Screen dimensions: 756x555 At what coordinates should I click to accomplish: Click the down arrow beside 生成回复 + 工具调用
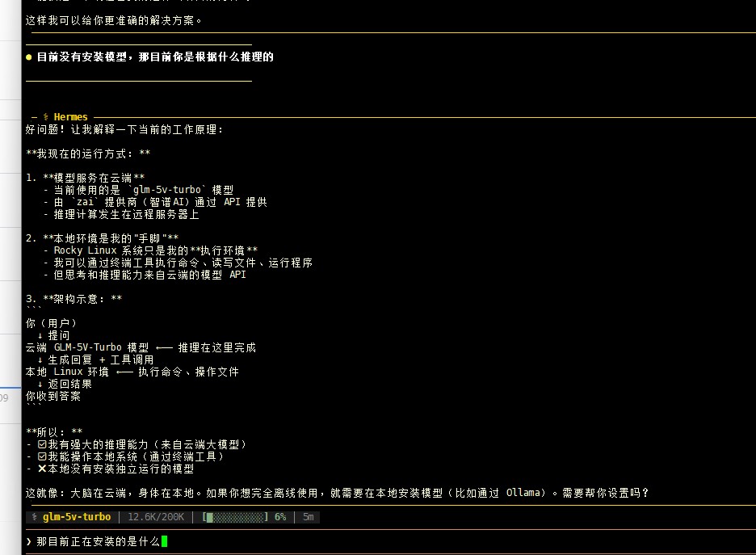[x=40, y=360]
